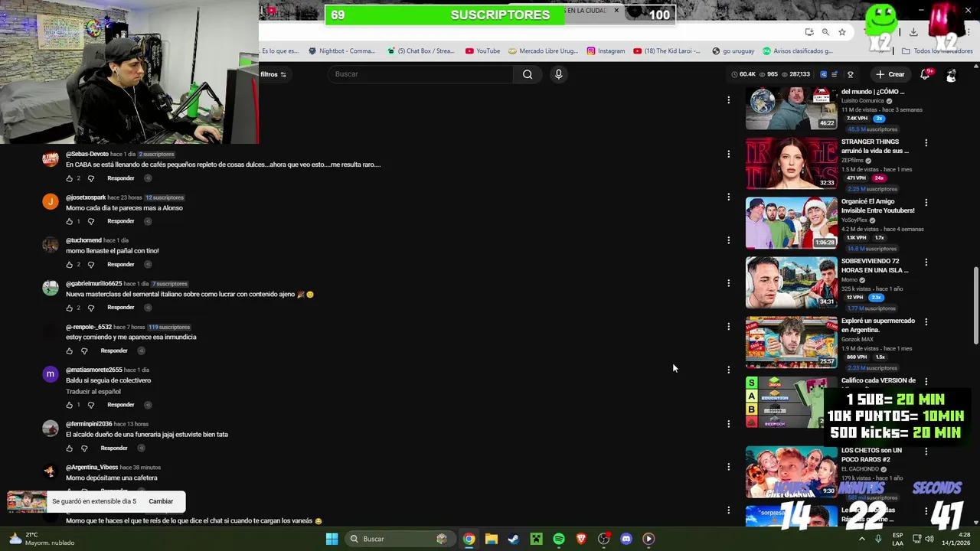Dislike the comment by @Sebas-Devoto
The height and width of the screenshot is (551, 980).
[90, 178]
